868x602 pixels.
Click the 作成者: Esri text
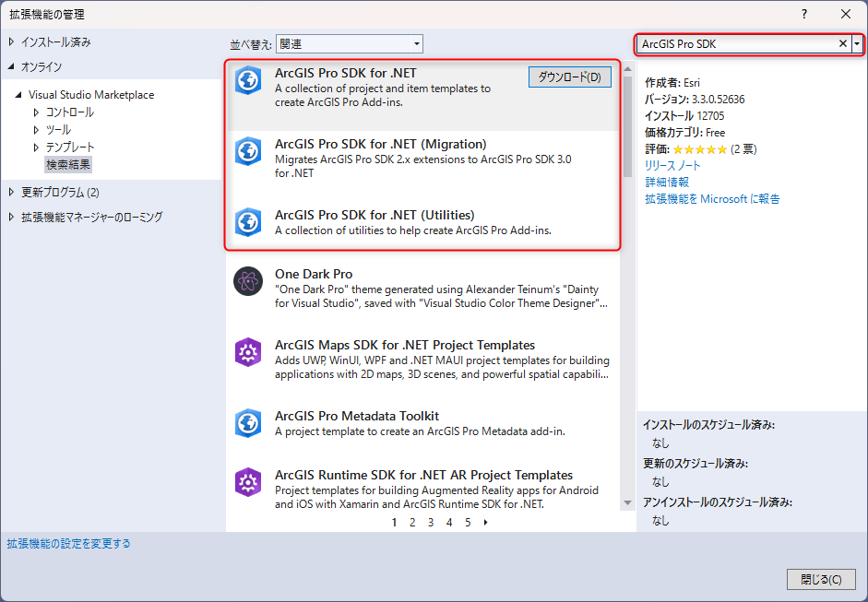click(x=672, y=83)
